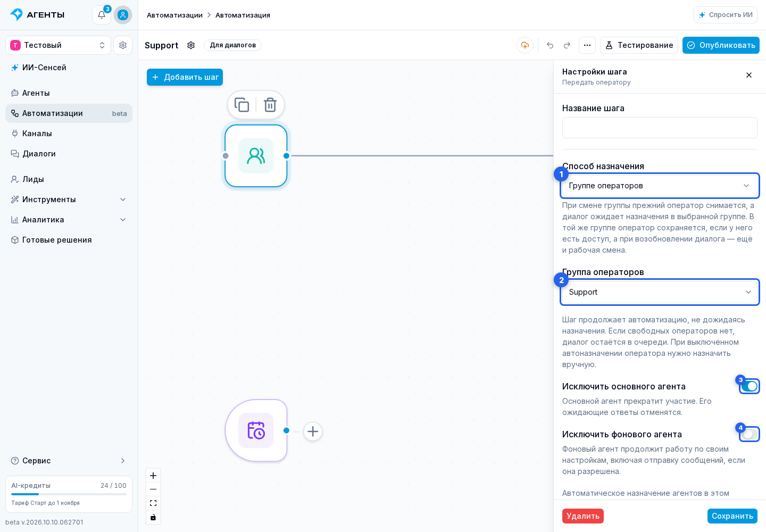This screenshot has height=532, width=766.
Task: Fit canvas to view
Action: [153, 503]
